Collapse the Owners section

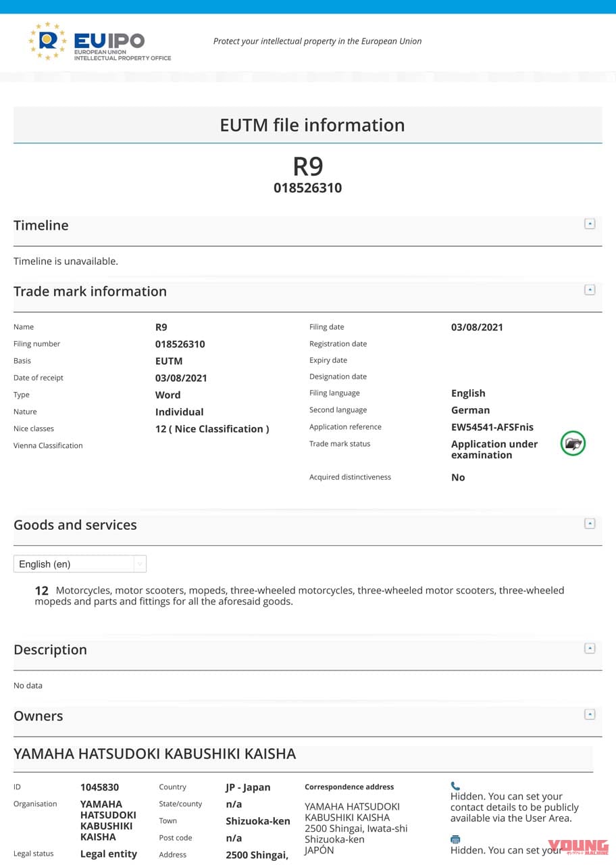pos(590,714)
